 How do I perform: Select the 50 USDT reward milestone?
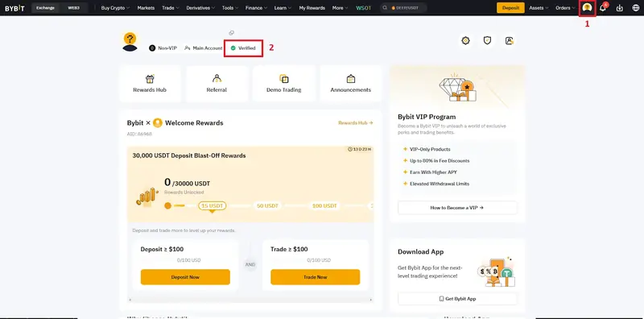tap(267, 205)
